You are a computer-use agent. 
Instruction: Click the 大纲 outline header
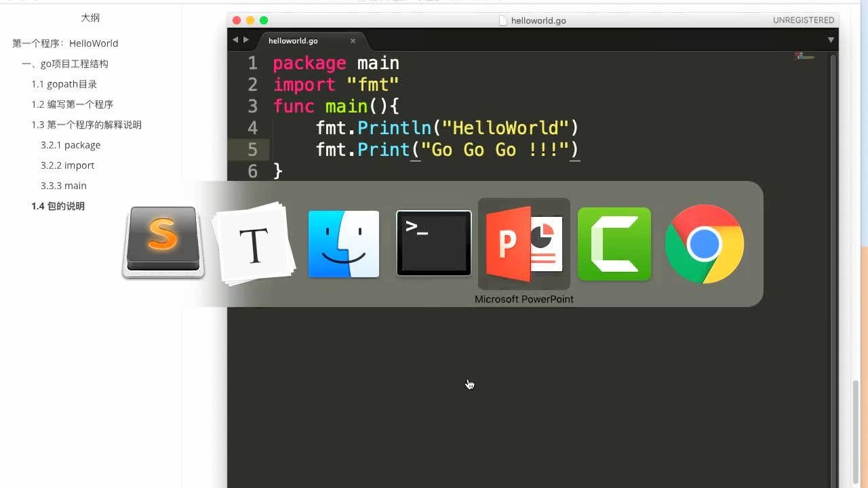(90, 18)
